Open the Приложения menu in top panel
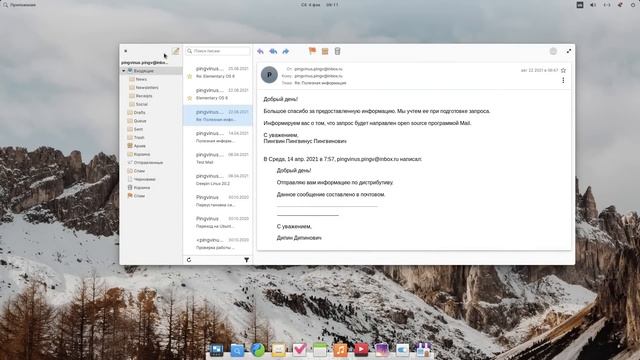Image resolution: width=640 pixels, height=360 pixels. [x=20, y=5]
